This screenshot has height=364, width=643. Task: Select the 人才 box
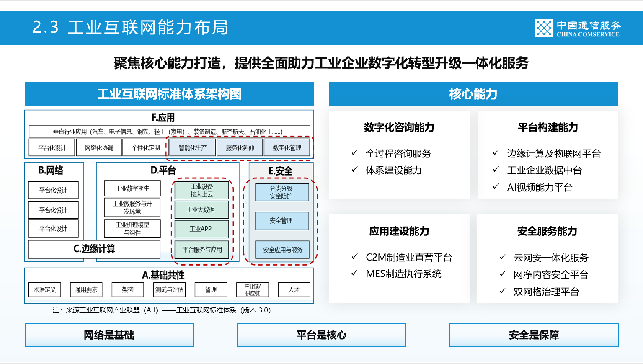point(294,289)
